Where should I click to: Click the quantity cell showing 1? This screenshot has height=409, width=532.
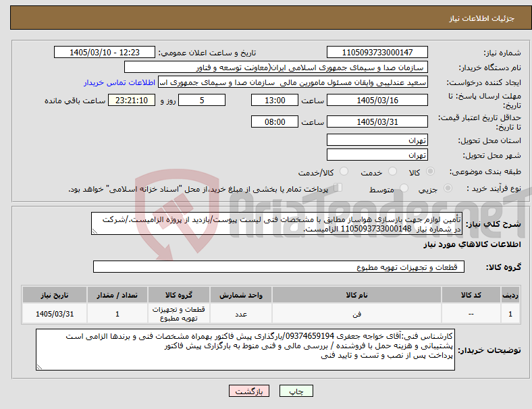coord(117,314)
